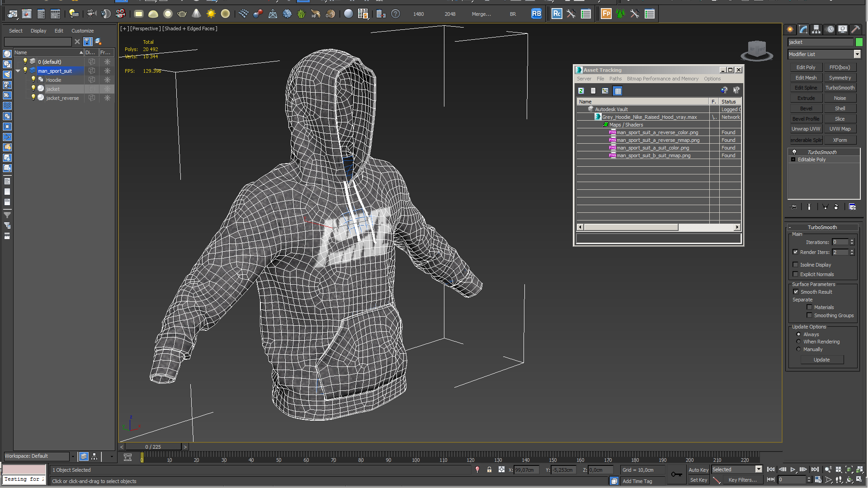Select the Cone primitive icon in toolbar

pos(197,14)
